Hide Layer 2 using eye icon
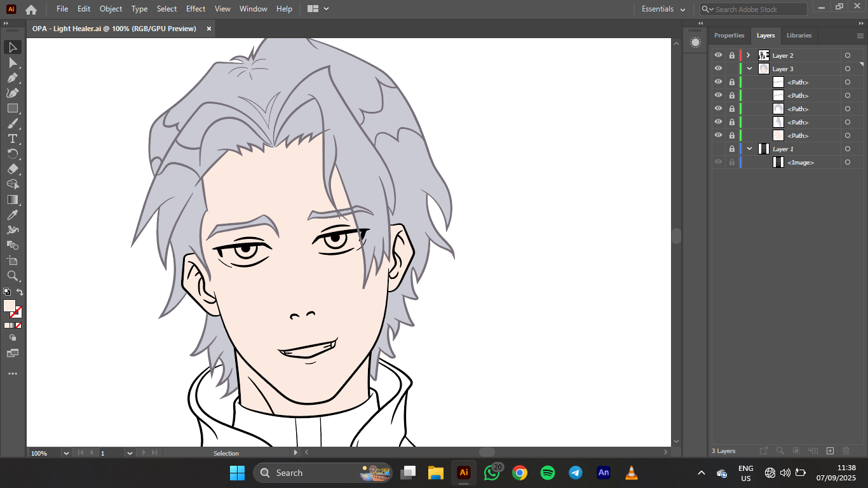868x488 pixels. [718, 55]
